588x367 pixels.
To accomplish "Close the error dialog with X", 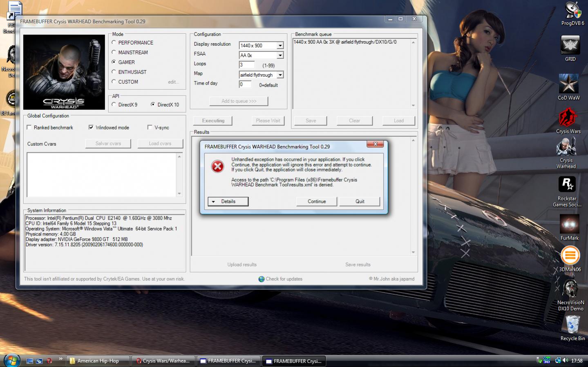I will (375, 144).
